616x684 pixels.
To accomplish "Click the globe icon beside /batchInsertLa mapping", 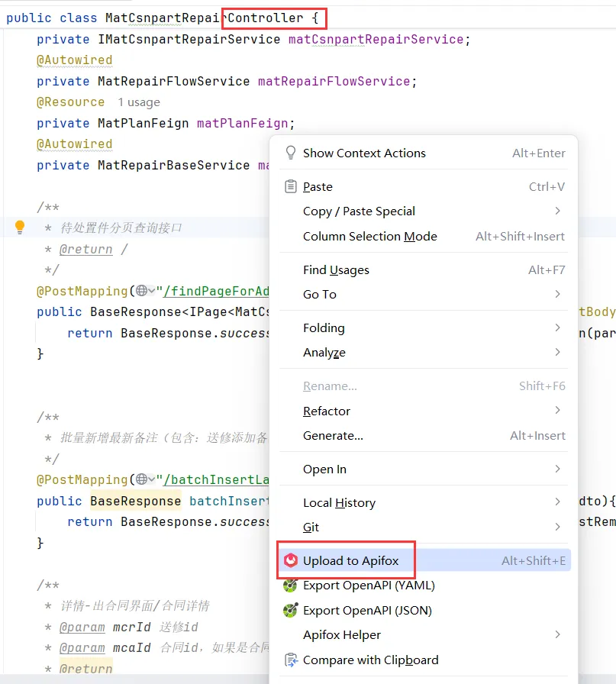I will (x=141, y=479).
